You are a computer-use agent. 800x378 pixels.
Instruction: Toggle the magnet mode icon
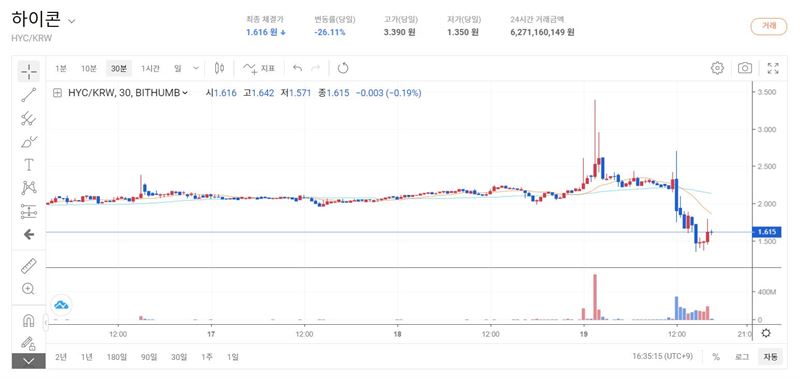point(29,320)
